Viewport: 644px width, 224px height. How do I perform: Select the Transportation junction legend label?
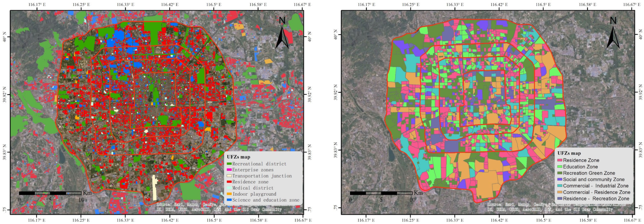click(262, 176)
